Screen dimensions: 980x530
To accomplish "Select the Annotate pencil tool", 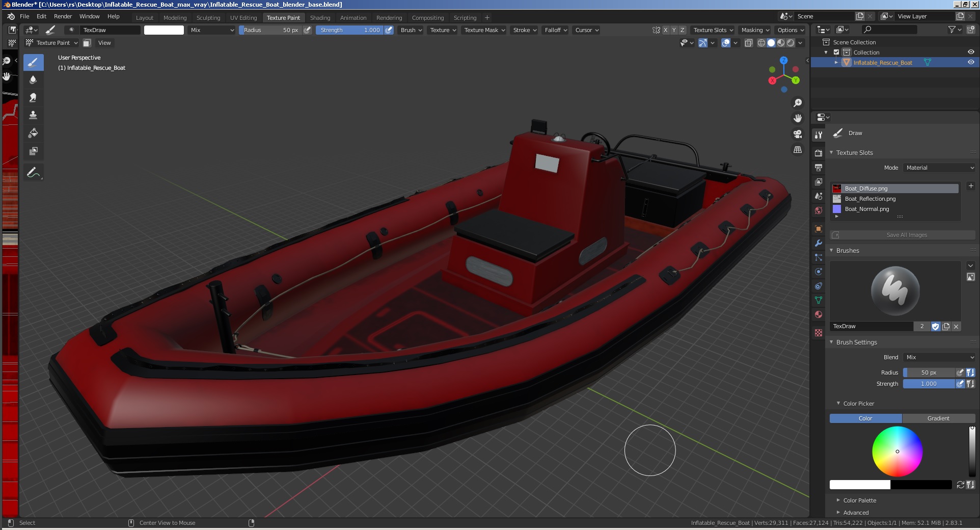I will click(x=33, y=173).
